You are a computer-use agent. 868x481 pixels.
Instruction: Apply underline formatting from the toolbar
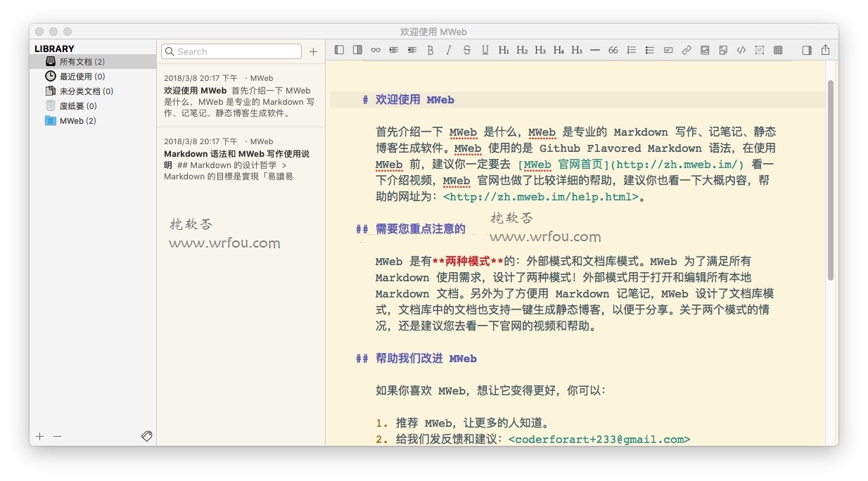485,50
